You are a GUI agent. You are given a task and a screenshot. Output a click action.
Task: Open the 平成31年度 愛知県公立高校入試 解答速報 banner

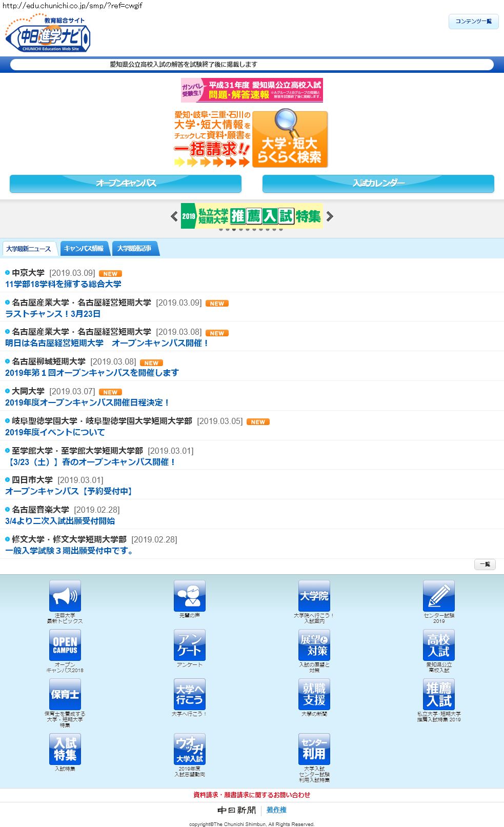(x=252, y=90)
